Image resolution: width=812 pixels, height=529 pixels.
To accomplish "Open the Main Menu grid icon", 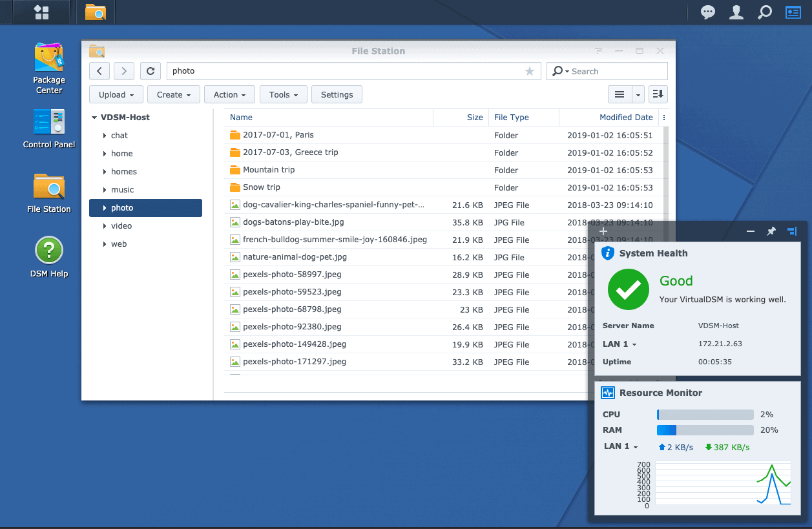I will 41,12.
